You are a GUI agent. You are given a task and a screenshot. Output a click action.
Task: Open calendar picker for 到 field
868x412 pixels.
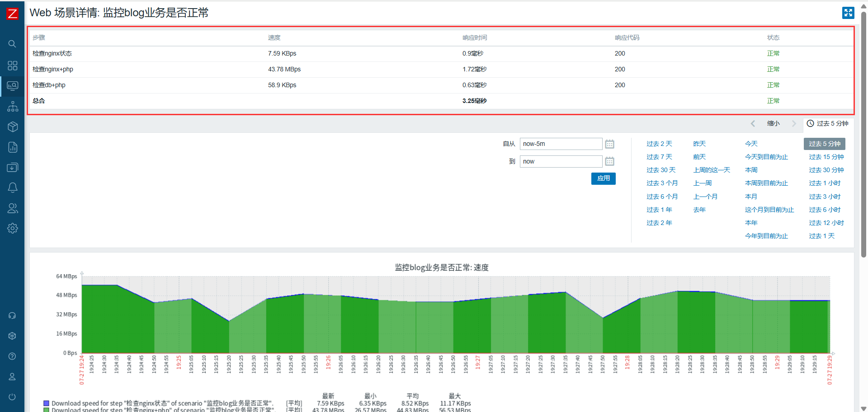tap(609, 161)
